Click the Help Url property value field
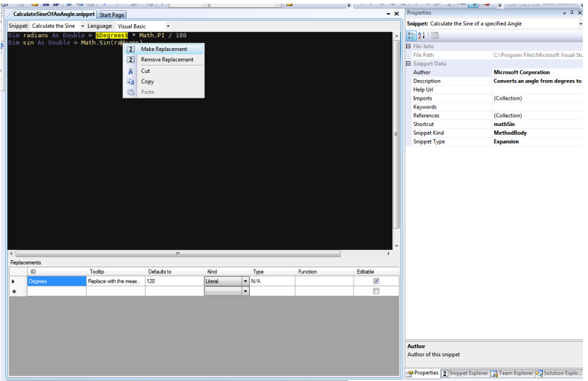 [537, 90]
